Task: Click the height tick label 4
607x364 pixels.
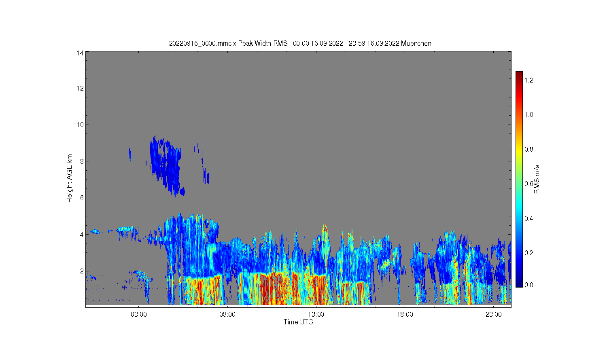Action: pos(82,235)
